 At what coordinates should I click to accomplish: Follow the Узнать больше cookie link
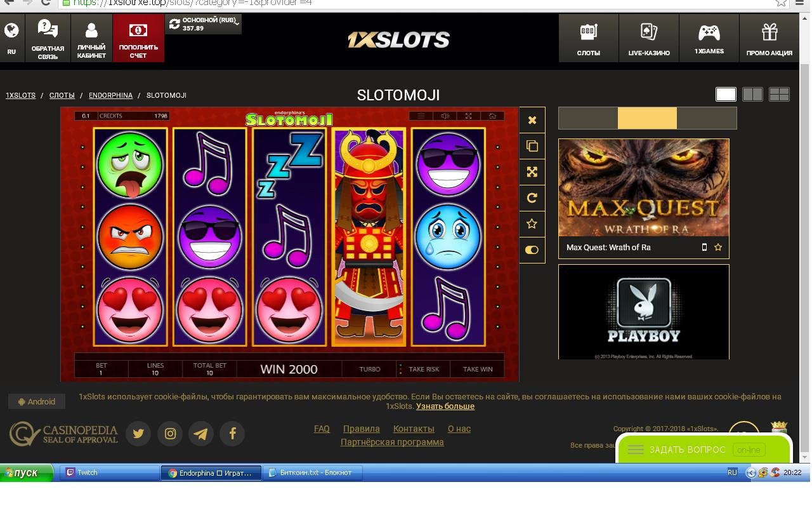(445, 406)
